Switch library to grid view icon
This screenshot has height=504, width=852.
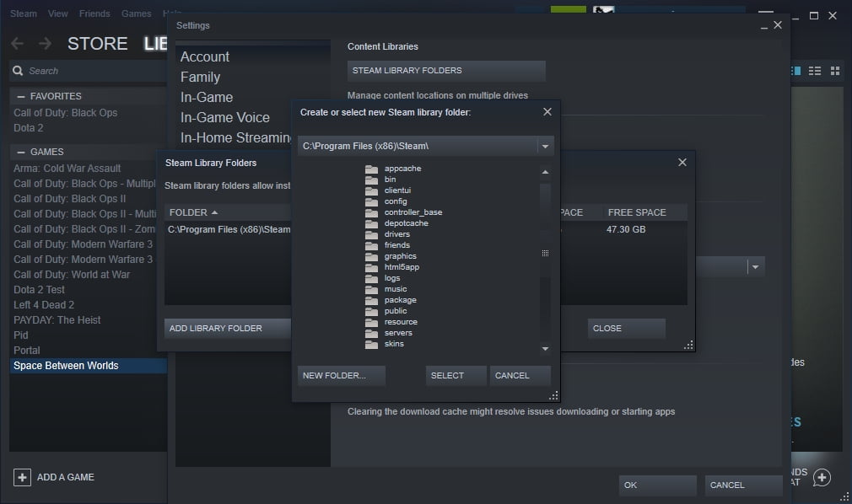835,71
